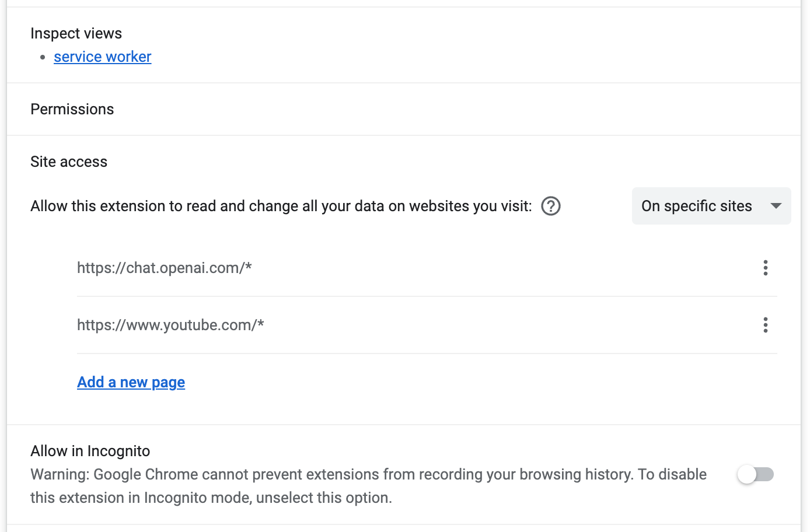Click the white knob of Incognito toggle
This screenshot has height=532, width=810.
(x=747, y=474)
